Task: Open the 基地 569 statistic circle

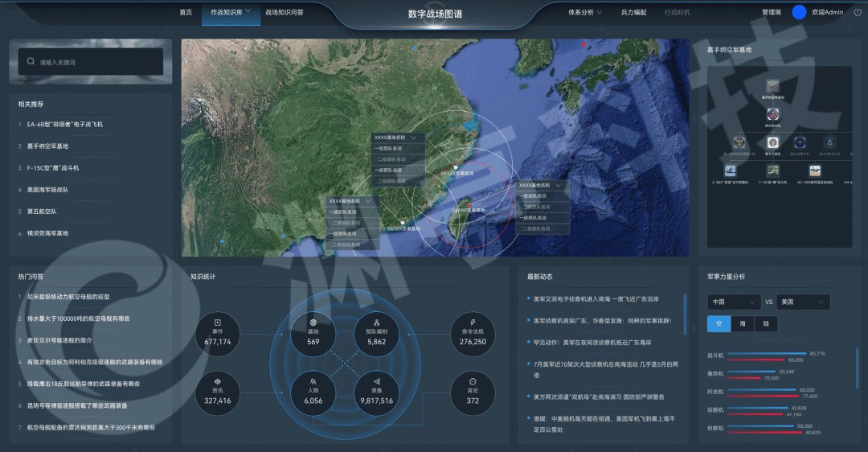Action: [x=313, y=334]
